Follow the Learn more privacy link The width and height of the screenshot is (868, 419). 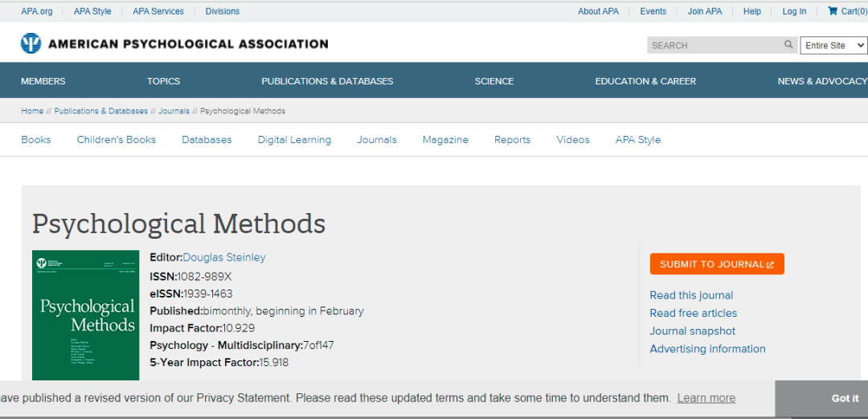(x=706, y=398)
